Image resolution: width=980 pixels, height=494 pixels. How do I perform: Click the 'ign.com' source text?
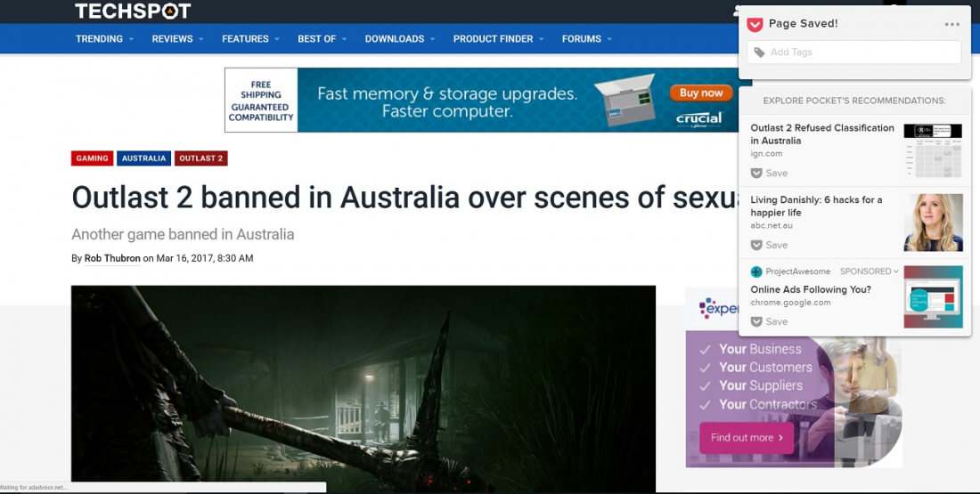pyautogui.click(x=766, y=154)
